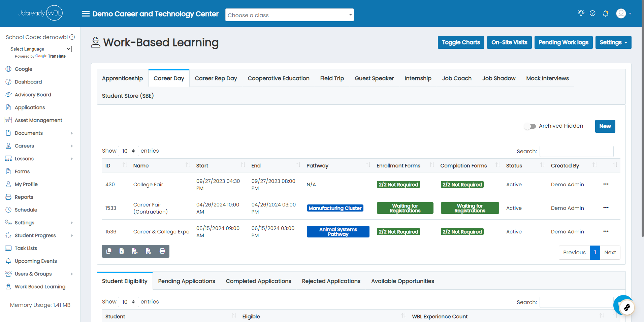Viewport: 644px width, 322px height.
Task: Print the Career Day table
Action: (162, 251)
